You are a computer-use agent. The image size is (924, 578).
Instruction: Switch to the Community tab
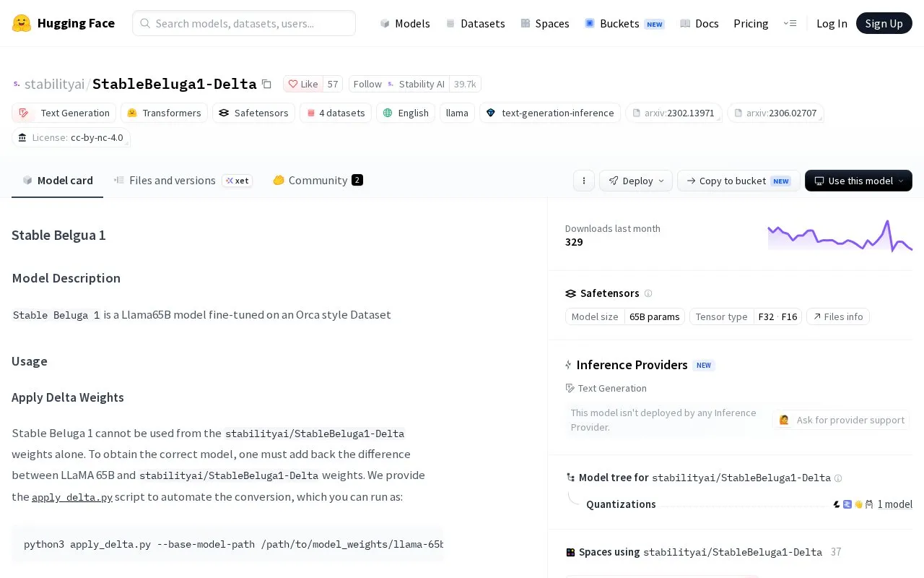(x=318, y=180)
